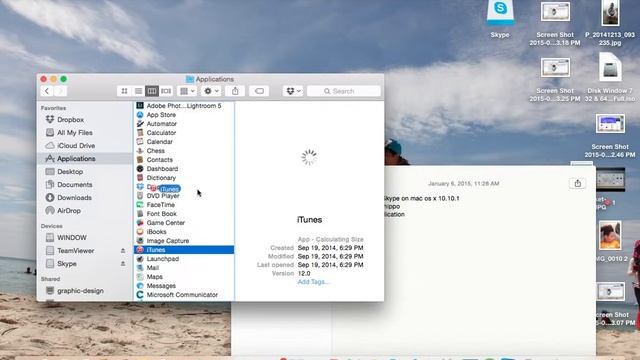Select Calculator in applications list

(x=184, y=133)
